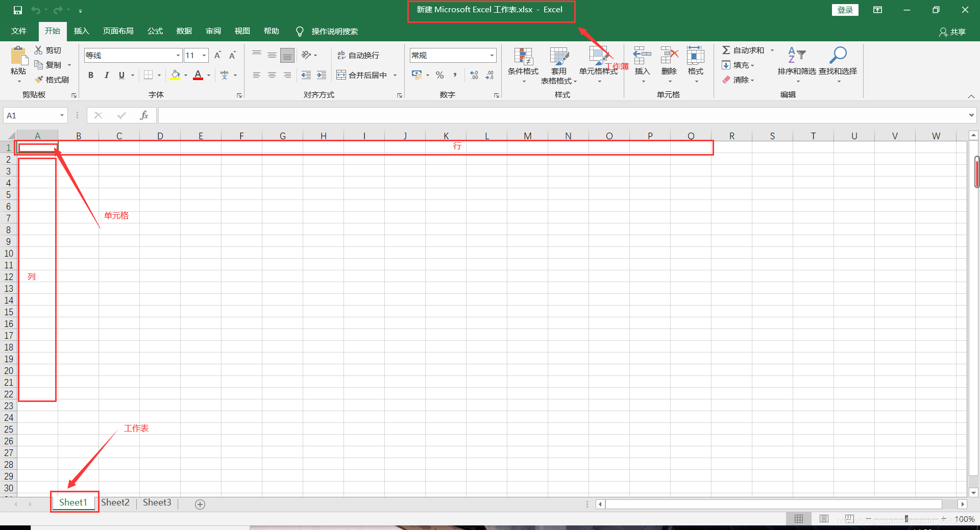Open the font size dropdown
980x530 pixels.
pos(204,55)
